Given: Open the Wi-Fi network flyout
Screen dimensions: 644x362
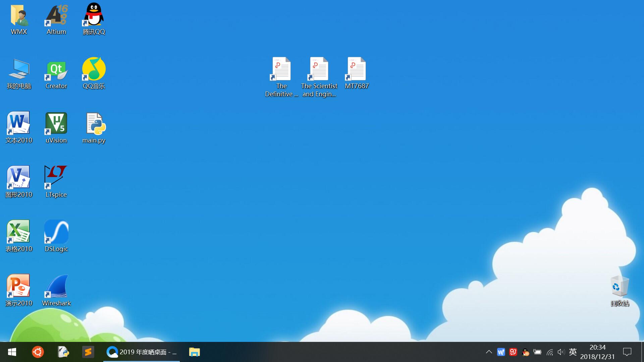Looking at the screenshot, I should [x=549, y=352].
